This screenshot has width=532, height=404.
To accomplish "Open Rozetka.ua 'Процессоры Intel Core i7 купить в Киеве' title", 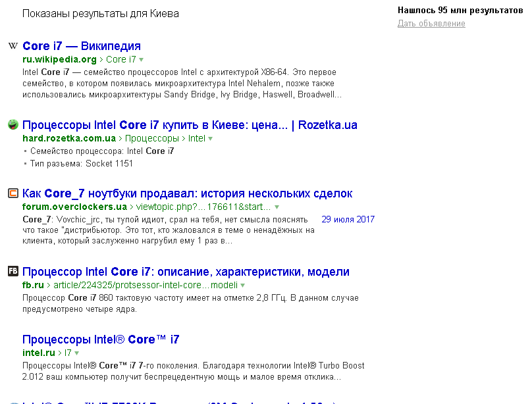I will click(x=190, y=125).
